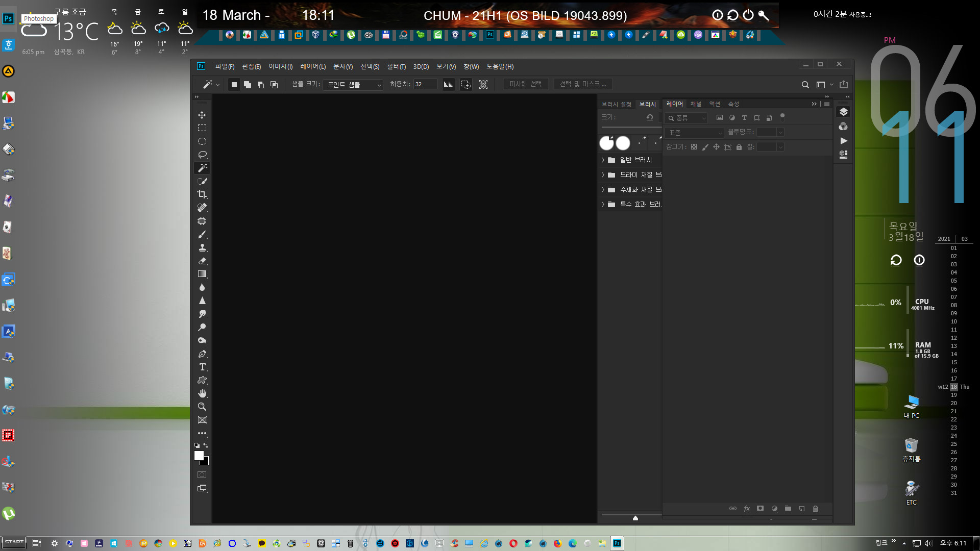Select the Magic Wand tool in toolbox

202,168
